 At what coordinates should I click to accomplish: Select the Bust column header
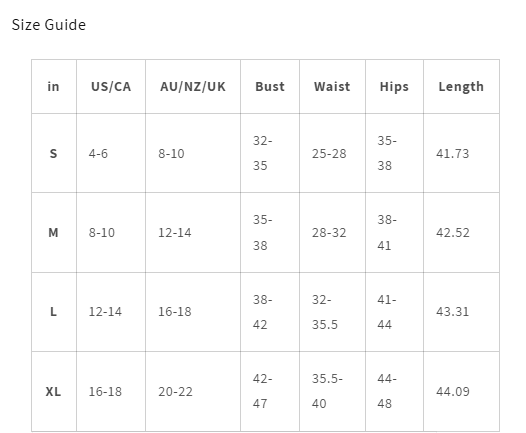pos(270,87)
